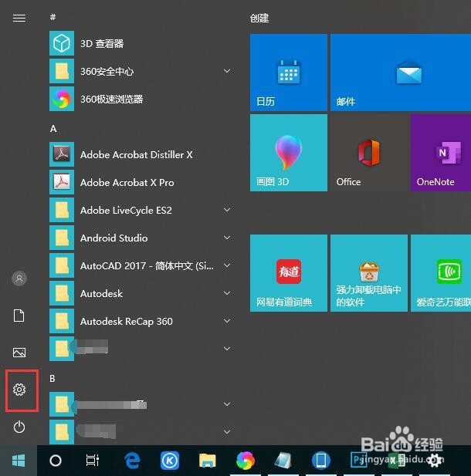471x476 pixels.
Task: Open File Explorer from taskbar
Action: [208, 461]
